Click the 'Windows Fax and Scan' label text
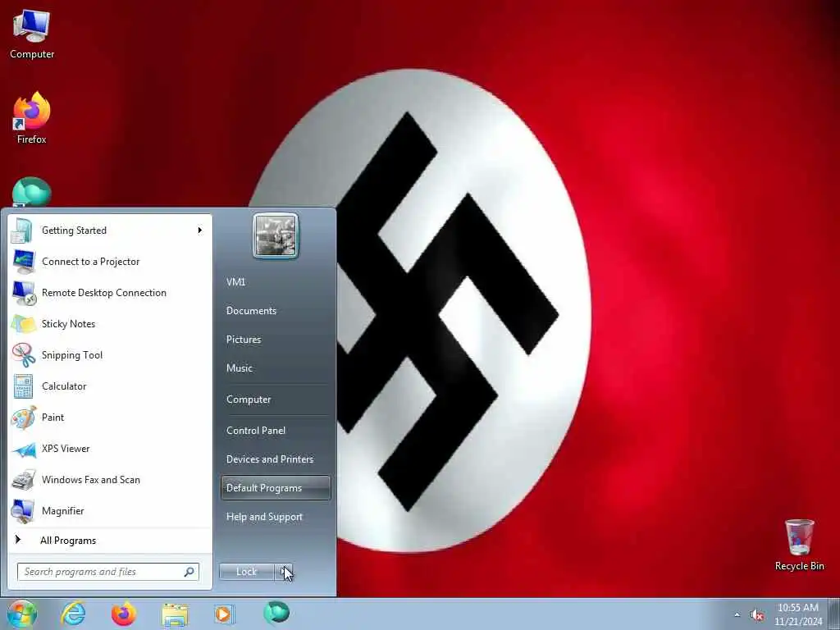 (x=90, y=480)
